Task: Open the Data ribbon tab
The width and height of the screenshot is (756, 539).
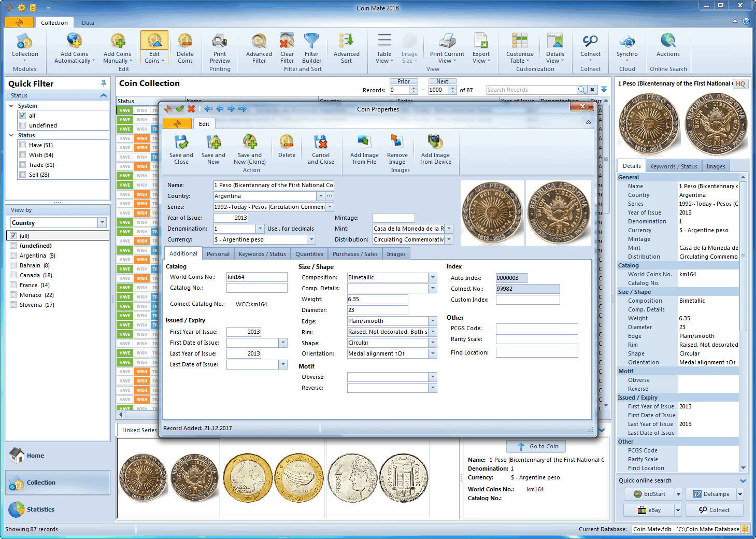Action: click(88, 23)
